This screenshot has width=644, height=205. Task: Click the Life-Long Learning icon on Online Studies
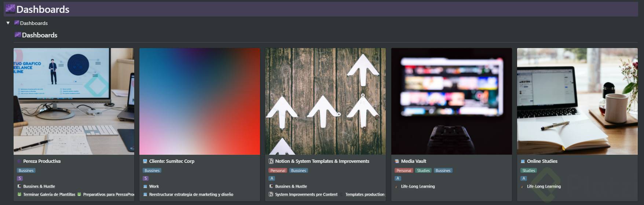click(x=523, y=187)
